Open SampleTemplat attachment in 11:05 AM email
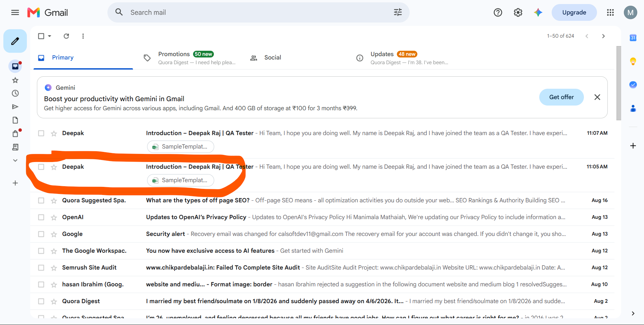 (x=181, y=180)
